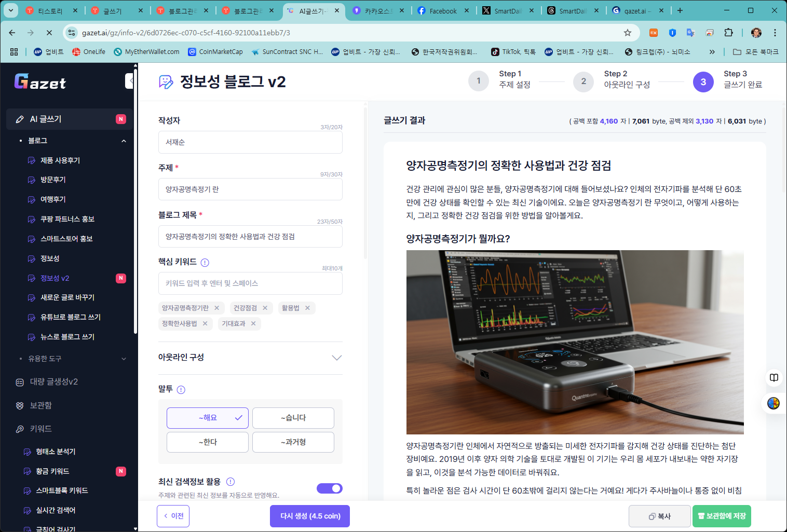The height and width of the screenshot is (532, 787).
Task: Click the 블로그 제목 input field
Action: (x=250, y=237)
